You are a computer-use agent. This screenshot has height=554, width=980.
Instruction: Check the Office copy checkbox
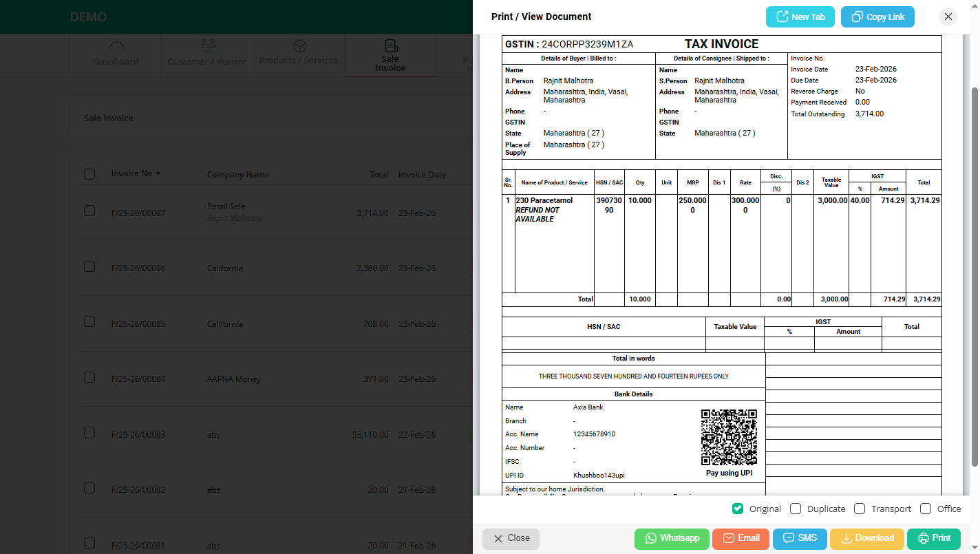coord(926,509)
